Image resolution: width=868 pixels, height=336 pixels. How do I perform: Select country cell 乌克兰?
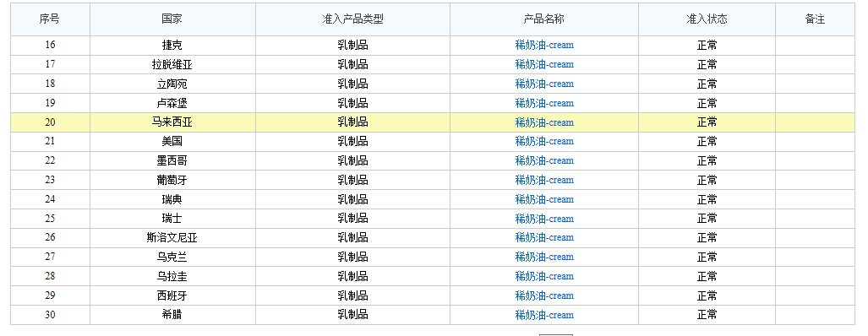(172, 257)
